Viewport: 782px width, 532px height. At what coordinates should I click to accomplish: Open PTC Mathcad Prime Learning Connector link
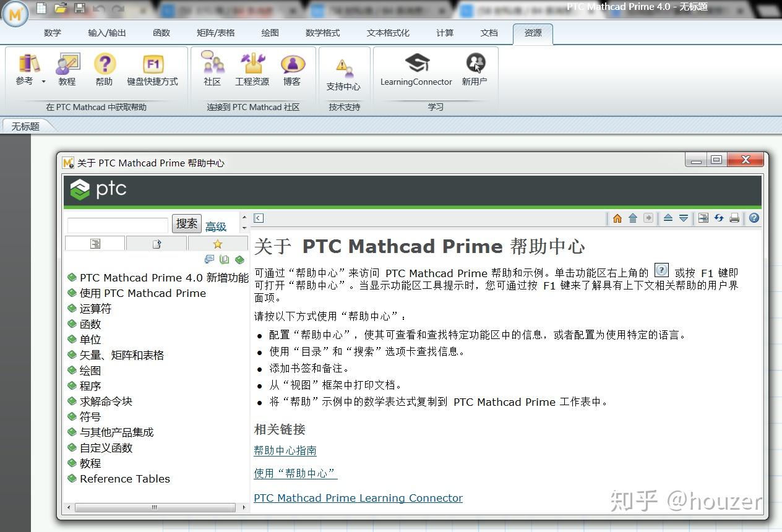point(358,498)
